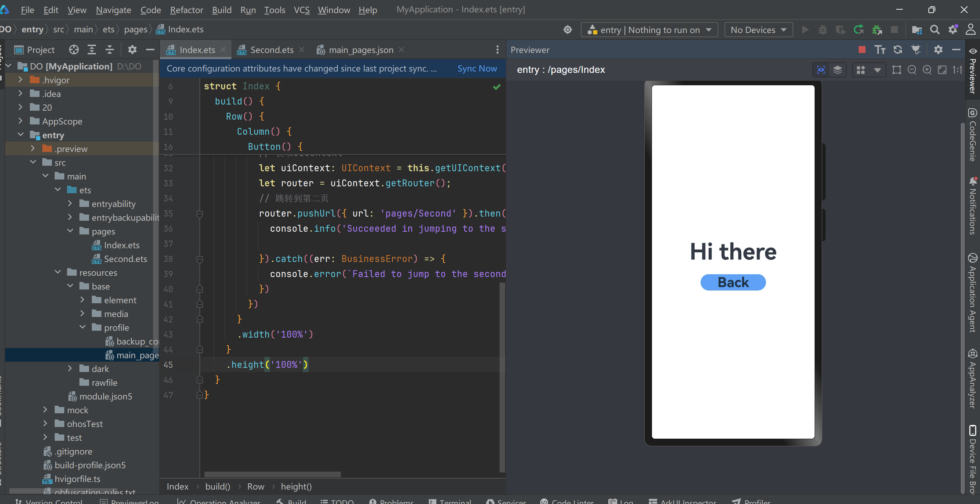Click the Previewer refresh icon
The image size is (980, 504).
click(897, 50)
